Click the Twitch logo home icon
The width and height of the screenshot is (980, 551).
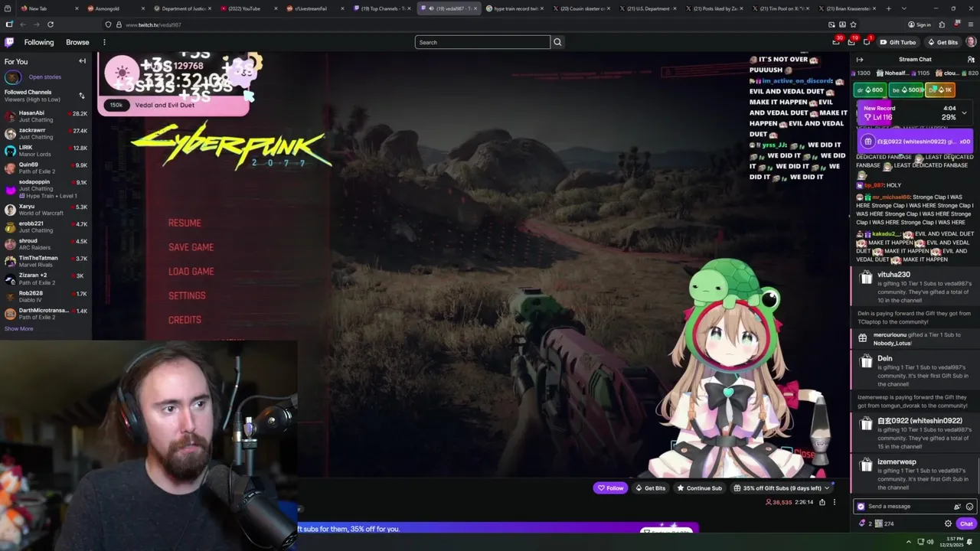[x=9, y=42]
